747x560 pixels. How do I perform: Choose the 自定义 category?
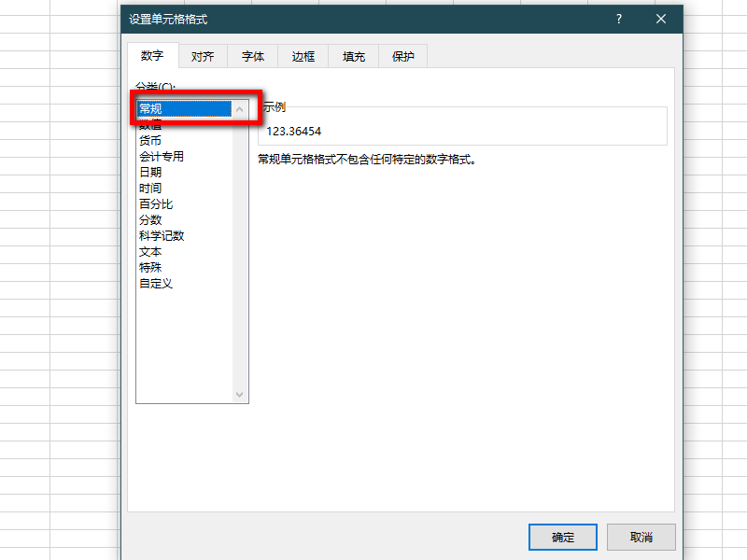[184, 284]
